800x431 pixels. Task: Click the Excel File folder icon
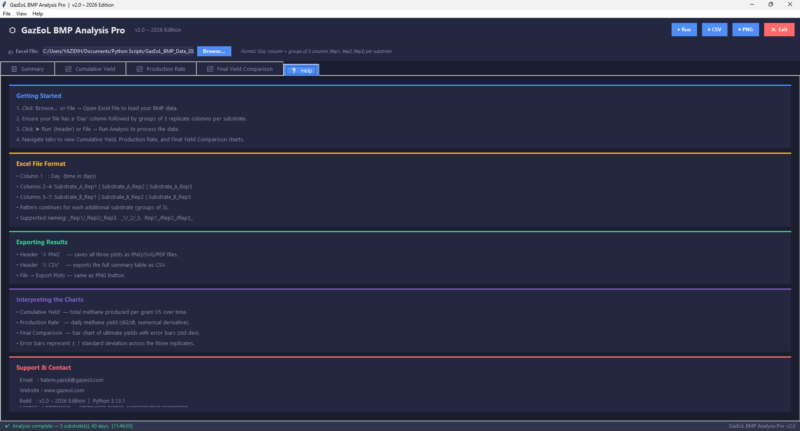click(x=11, y=50)
